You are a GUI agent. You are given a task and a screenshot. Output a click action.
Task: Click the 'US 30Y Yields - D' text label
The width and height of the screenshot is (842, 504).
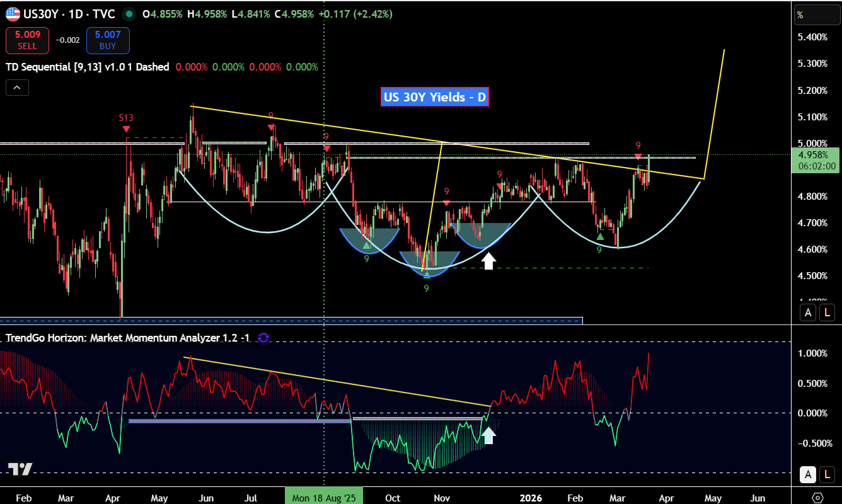[434, 97]
